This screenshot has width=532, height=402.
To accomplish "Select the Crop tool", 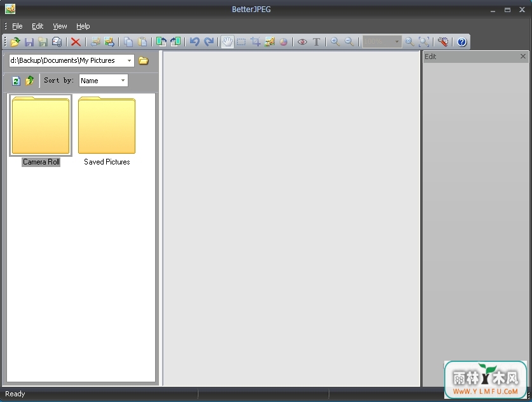I will [x=256, y=42].
